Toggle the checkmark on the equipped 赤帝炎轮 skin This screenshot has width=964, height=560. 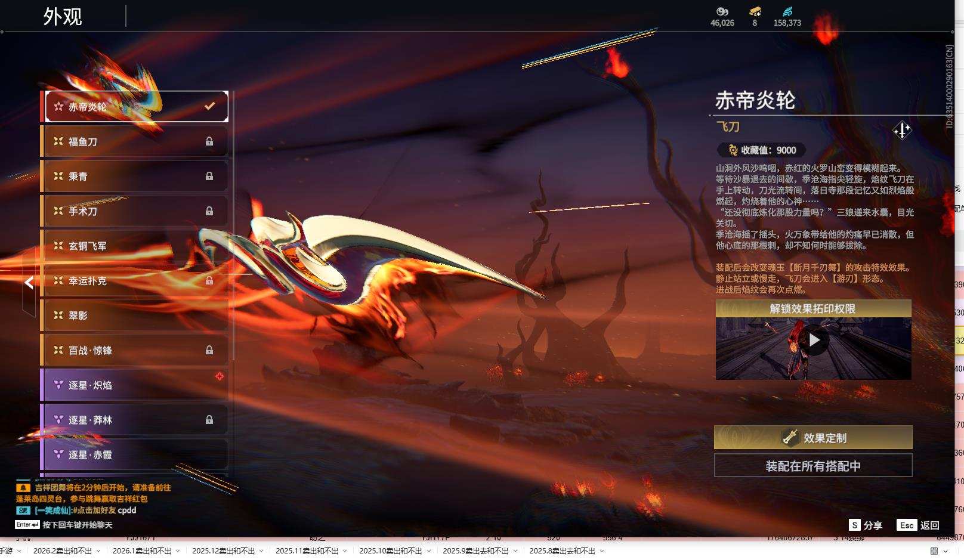coord(209,106)
